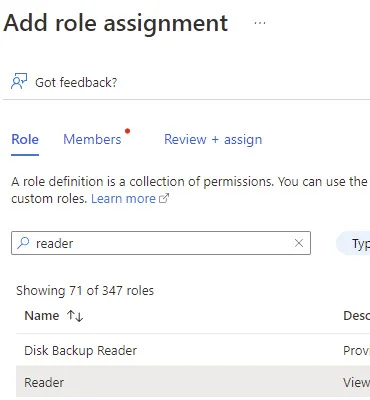The width and height of the screenshot is (370, 400).
Task: Click the feedback person icon
Action: point(19,82)
